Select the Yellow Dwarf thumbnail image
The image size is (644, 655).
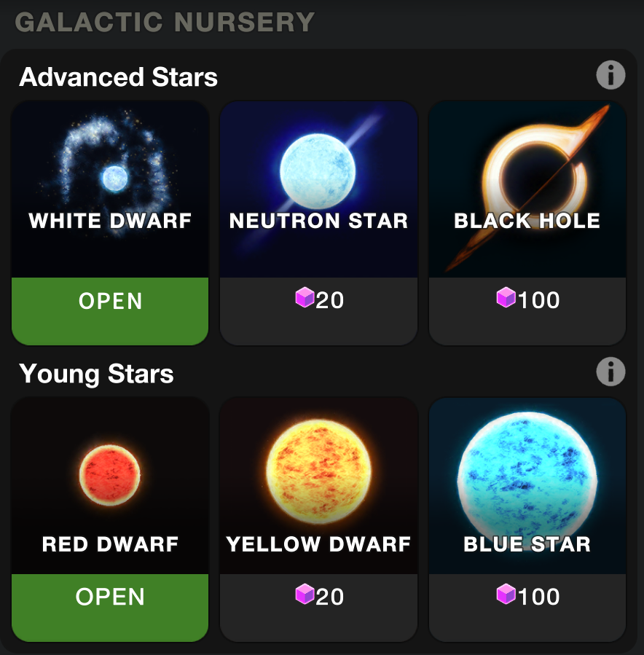[x=318, y=486]
